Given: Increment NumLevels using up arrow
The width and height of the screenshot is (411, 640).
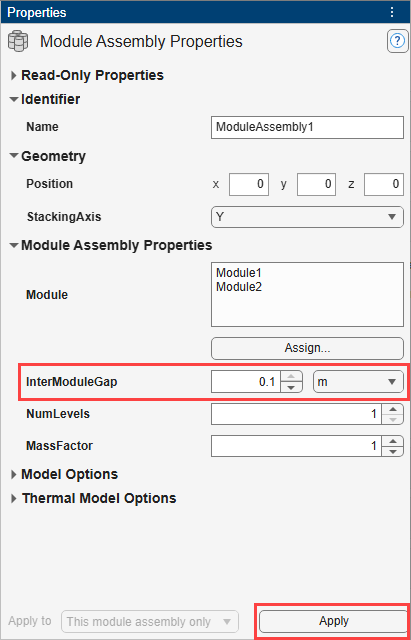Looking at the screenshot, I should pyautogui.click(x=392, y=409).
